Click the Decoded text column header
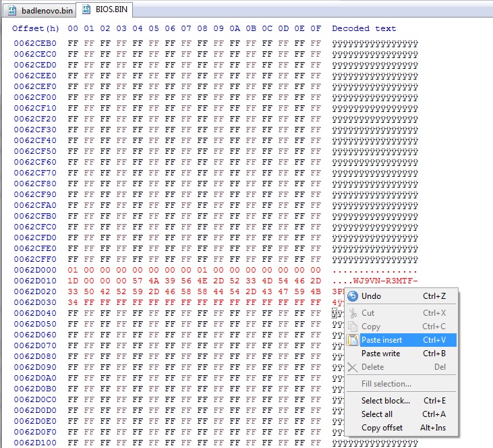Viewport: 493px width, 448px height. click(364, 28)
